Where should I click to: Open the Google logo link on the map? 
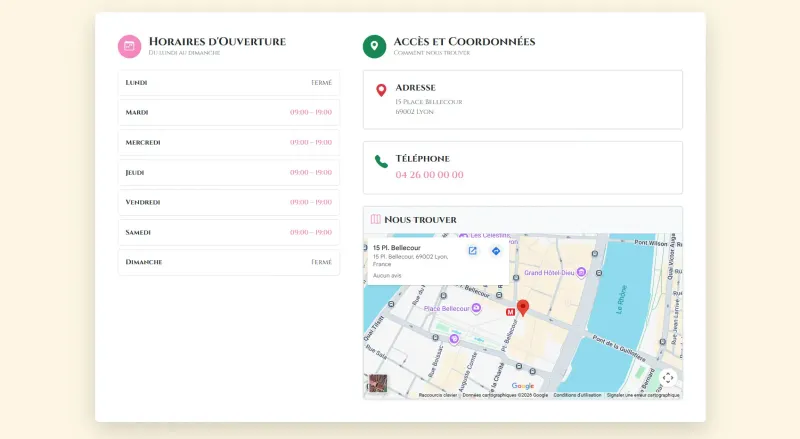(522, 386)
